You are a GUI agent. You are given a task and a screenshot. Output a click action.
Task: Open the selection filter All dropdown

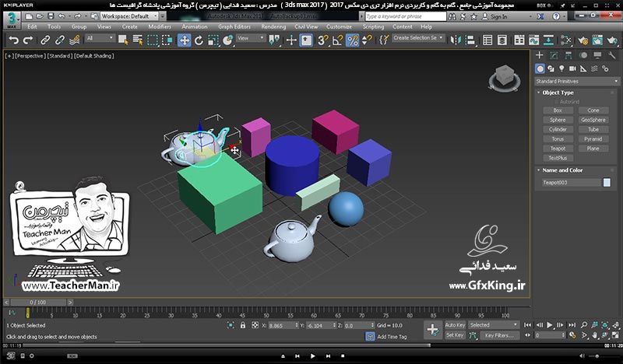click(x=100, y=38)
